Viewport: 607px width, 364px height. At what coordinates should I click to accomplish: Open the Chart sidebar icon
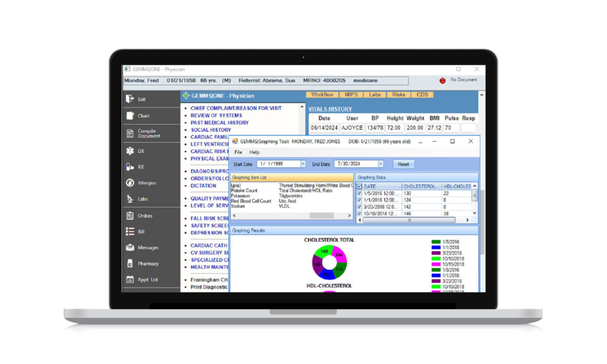click(130, 116)
